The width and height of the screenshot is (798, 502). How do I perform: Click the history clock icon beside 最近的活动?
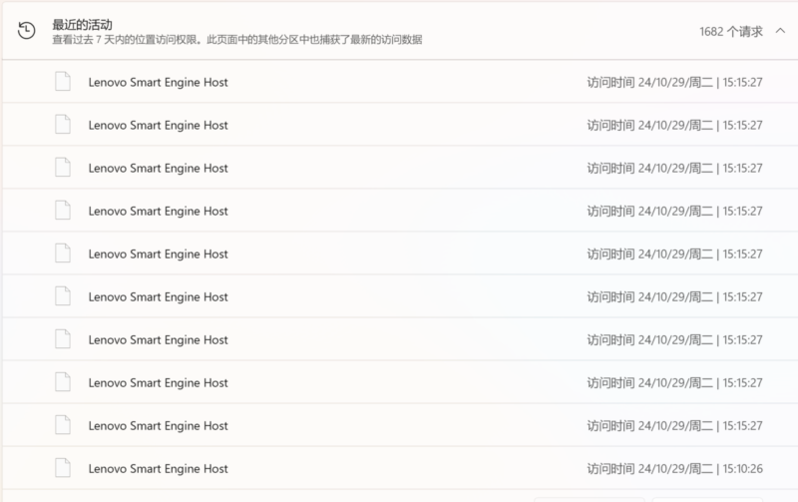[26, 31]
